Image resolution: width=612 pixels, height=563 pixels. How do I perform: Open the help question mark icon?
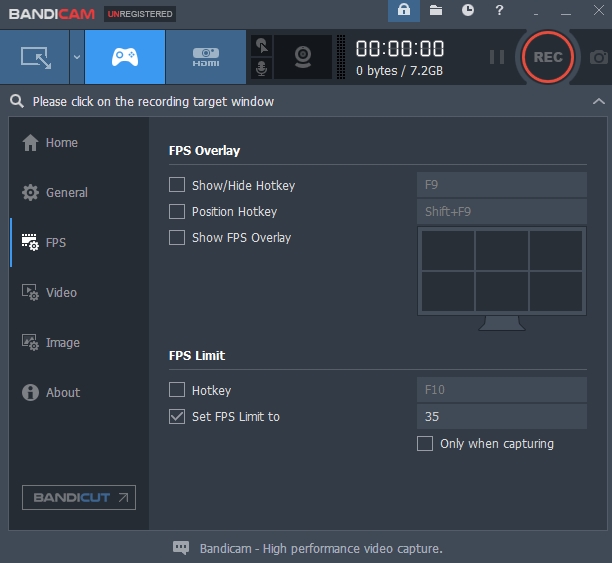tap(499, 11)
